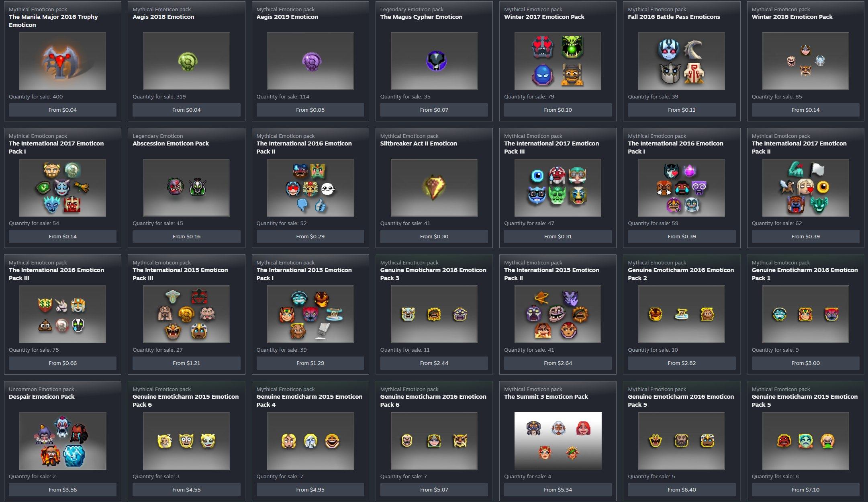Select the From $0.30 price button
Image resolution: width=868 pixels, height=502 pixels.
[434, 236]
